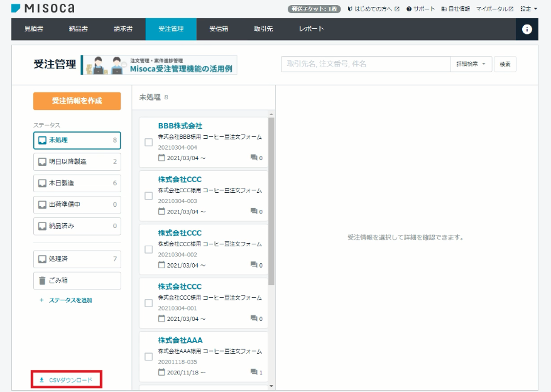This screenshot has height=392, width=551.
Task: Click the inbox icon beside 処理済
Action: point(42,259)
